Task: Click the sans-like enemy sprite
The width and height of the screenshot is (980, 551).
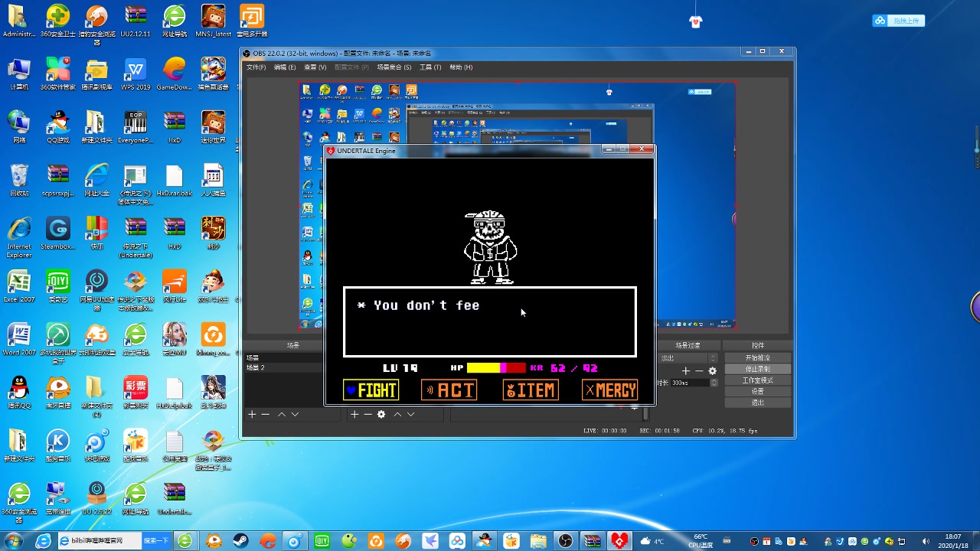Action: (x=490, y=247)
